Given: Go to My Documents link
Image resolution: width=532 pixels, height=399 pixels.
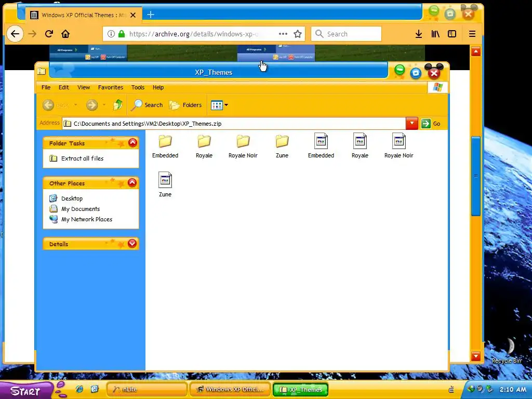Looking at the screenshot, I should coord(75,209).
